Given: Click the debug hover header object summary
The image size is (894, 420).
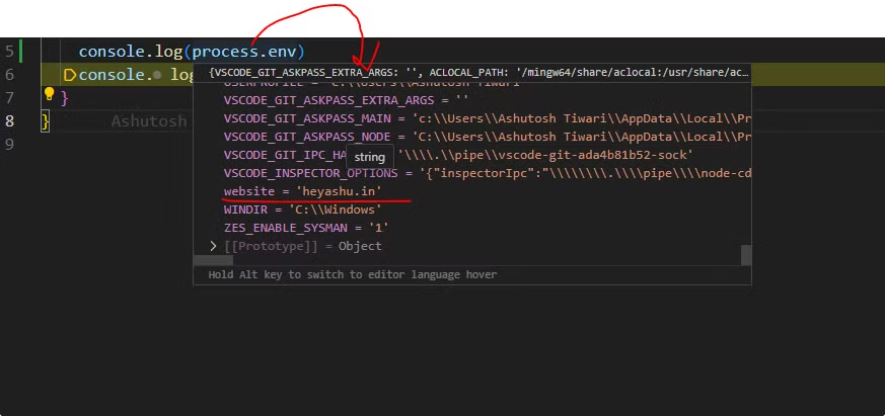Looking at the screenshot, I should pos(478,74).
